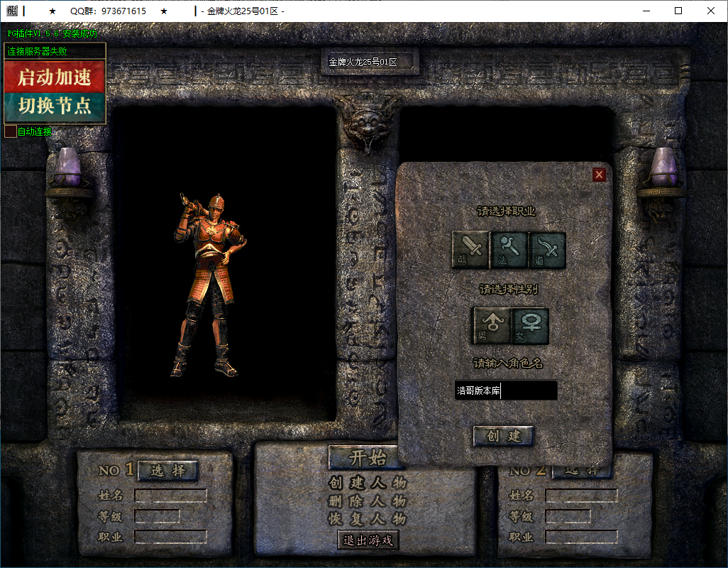Image resolution: width=728 pixels, height=568 pixels.
Task: Select the Warrior (战) class icon
Action: (470, 250)
